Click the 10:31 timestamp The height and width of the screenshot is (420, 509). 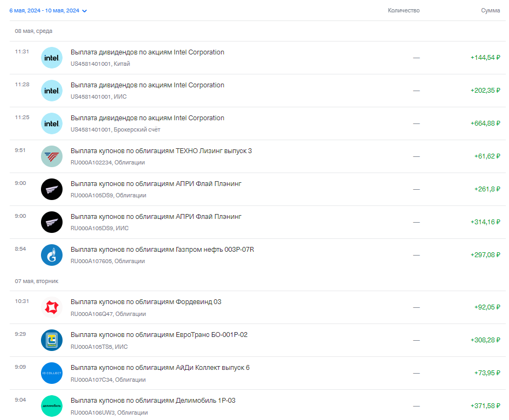(22, 301)
